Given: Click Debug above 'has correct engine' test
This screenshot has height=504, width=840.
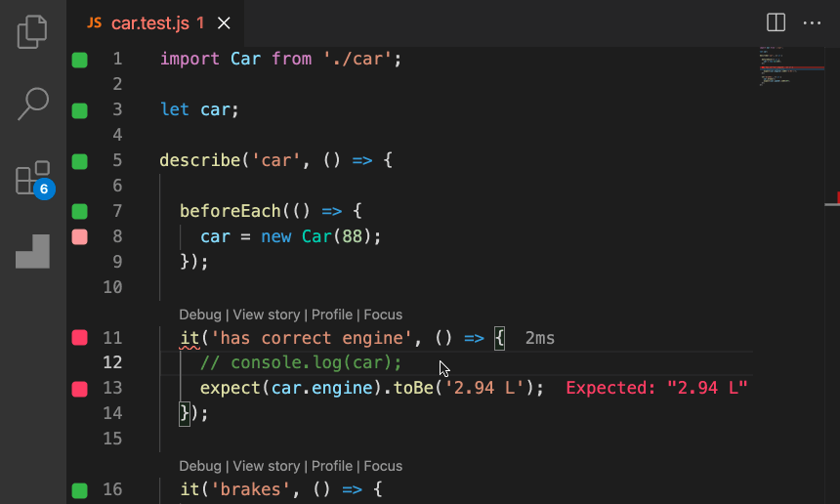Looking at the screenshot, I should [200, 315].
